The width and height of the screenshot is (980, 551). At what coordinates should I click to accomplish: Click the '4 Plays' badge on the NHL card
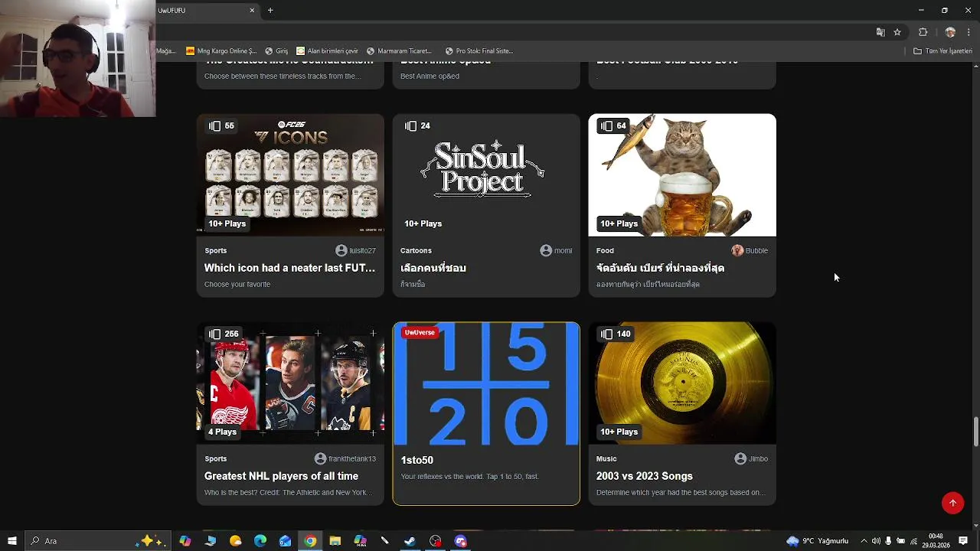(x=222, y=432)
